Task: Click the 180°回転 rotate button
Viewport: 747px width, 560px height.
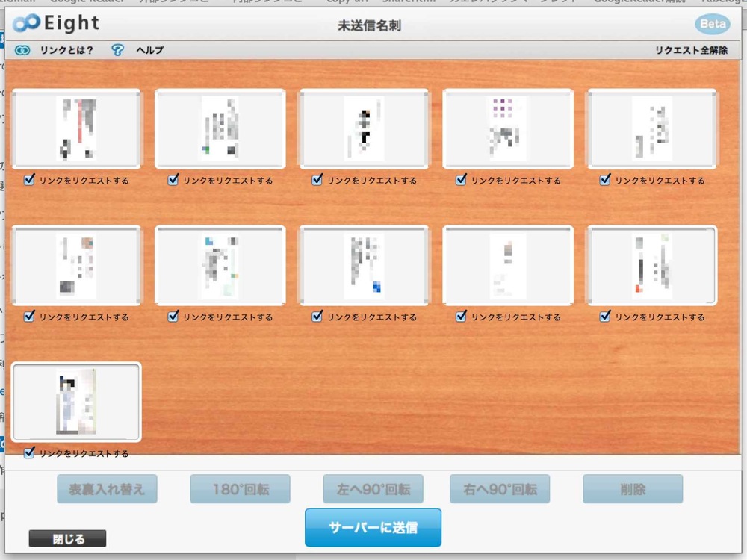Action: click(x=240, y=489)
